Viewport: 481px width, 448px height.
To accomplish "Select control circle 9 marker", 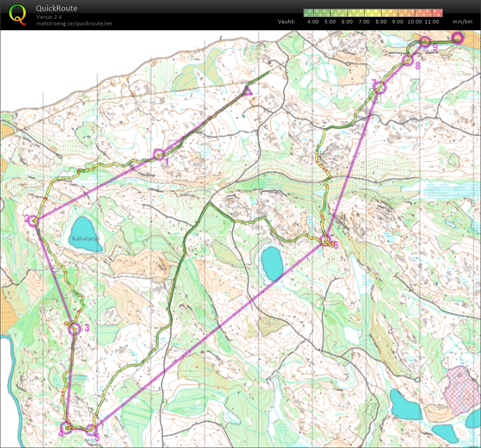I will 424,42.
